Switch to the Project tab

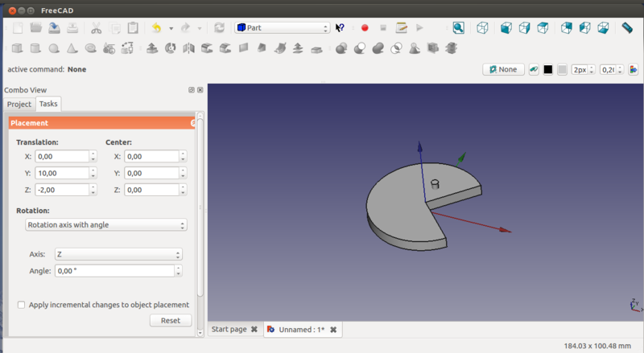click(x=19, y=105)
